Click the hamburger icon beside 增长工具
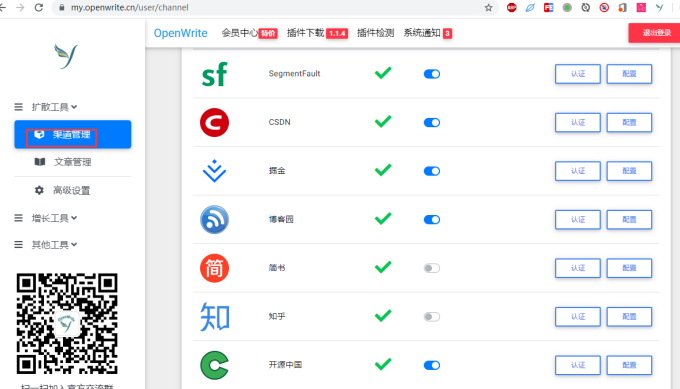Screen dimensions: 680x389 [18, 218]
